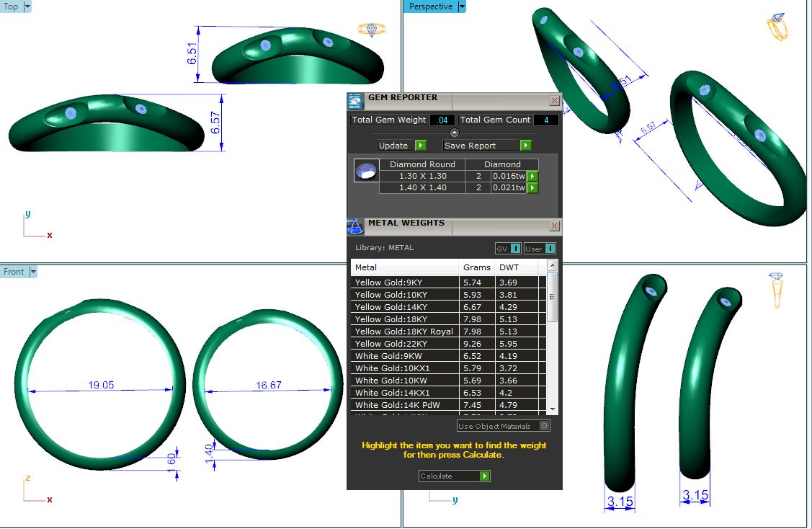
Task: Click the Metal Weights scale icon
Action: (x=354, y=226)
